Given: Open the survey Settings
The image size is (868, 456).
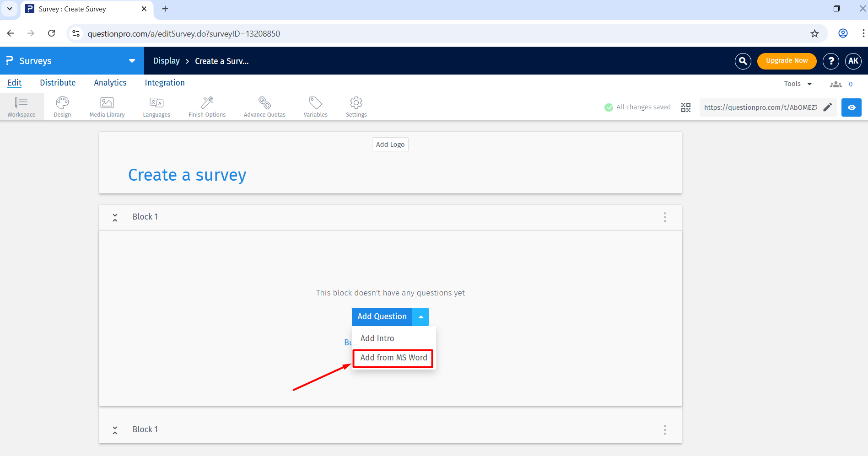Looking at the screenshot, I should pyautogui.click(x=356, y=107).
